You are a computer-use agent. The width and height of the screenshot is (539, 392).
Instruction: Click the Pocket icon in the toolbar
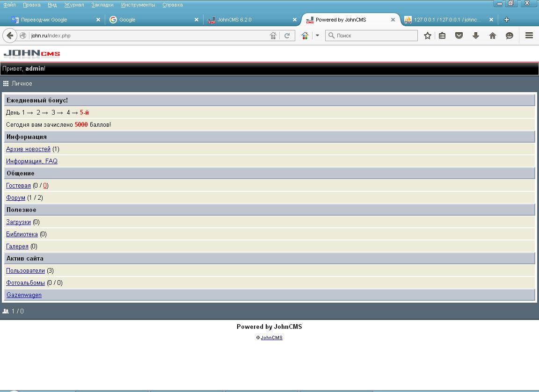click(x=459, y=36)
